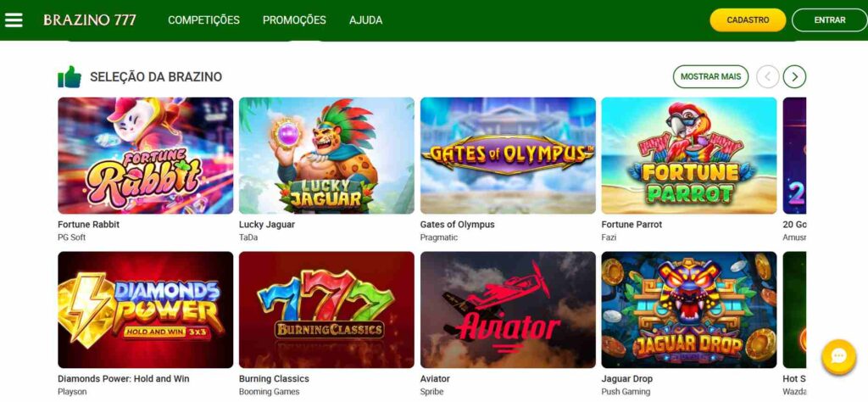The image size is (868, 402).
Task: Open the Lucky Jaguar game thumbnail
Action: 326,155
